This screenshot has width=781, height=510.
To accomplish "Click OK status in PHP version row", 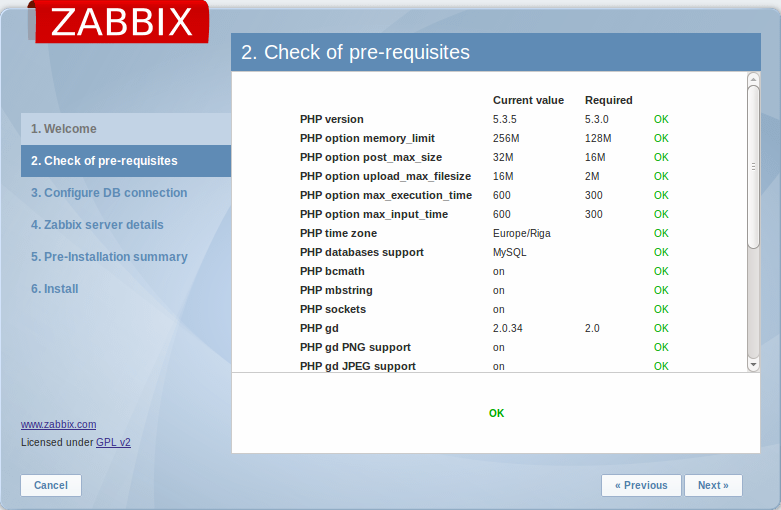I will pyautogui.click(x=661, y=120).
